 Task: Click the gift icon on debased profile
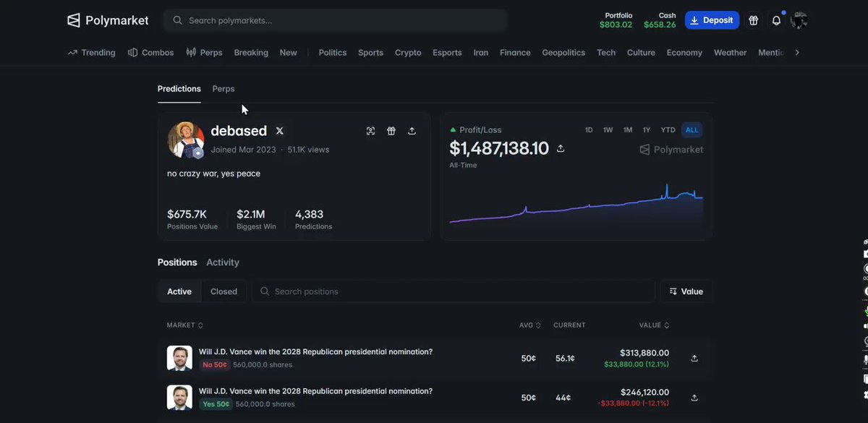(x=391, y=131)
